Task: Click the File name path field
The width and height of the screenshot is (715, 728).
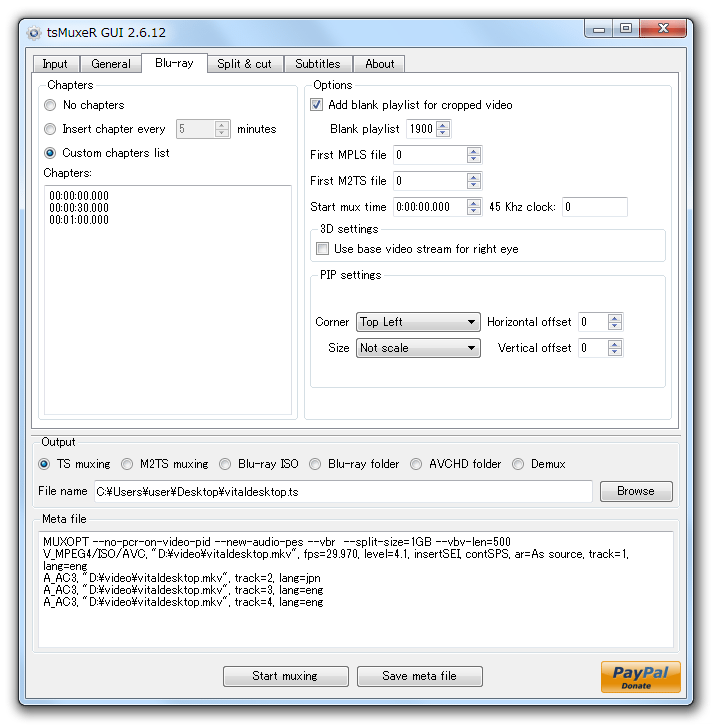Action: pos(343,492)
